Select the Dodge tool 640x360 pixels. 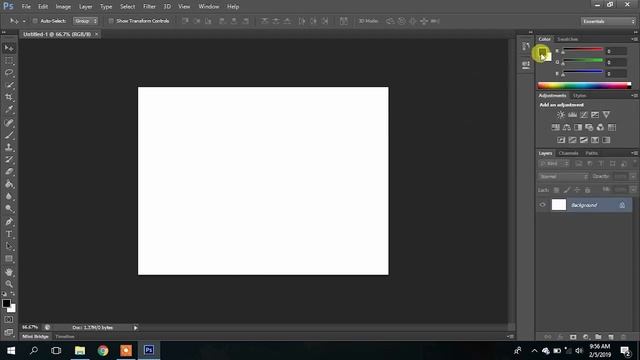click(9, 209)
